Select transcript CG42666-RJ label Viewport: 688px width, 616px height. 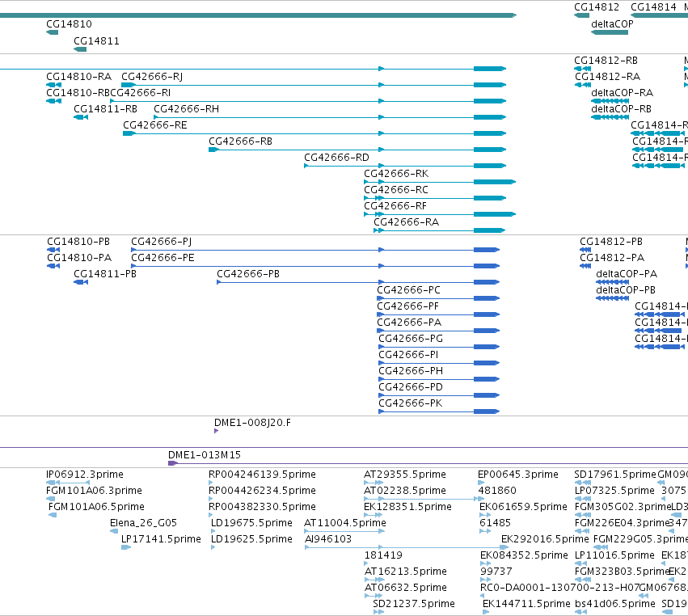pyautogui.click(x=152, y=77)
